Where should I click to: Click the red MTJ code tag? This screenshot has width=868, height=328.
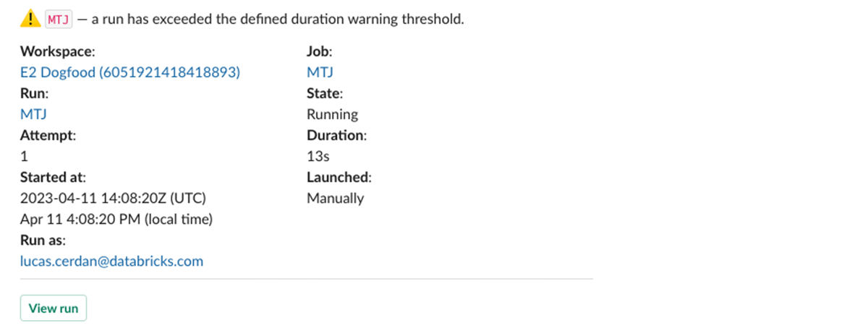58,20
